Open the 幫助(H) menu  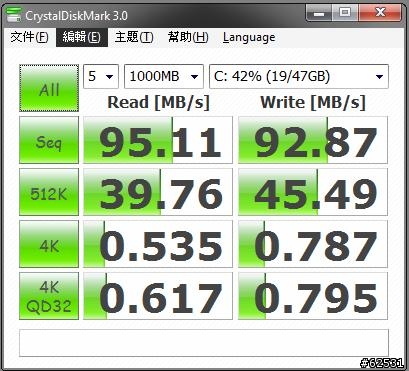click(x=188, y=37)
